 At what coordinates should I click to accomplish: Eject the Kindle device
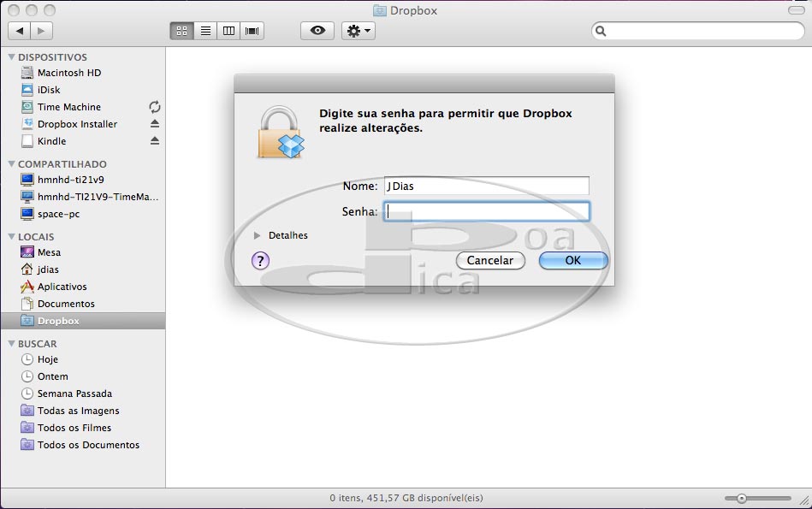(x=154, y=141)
